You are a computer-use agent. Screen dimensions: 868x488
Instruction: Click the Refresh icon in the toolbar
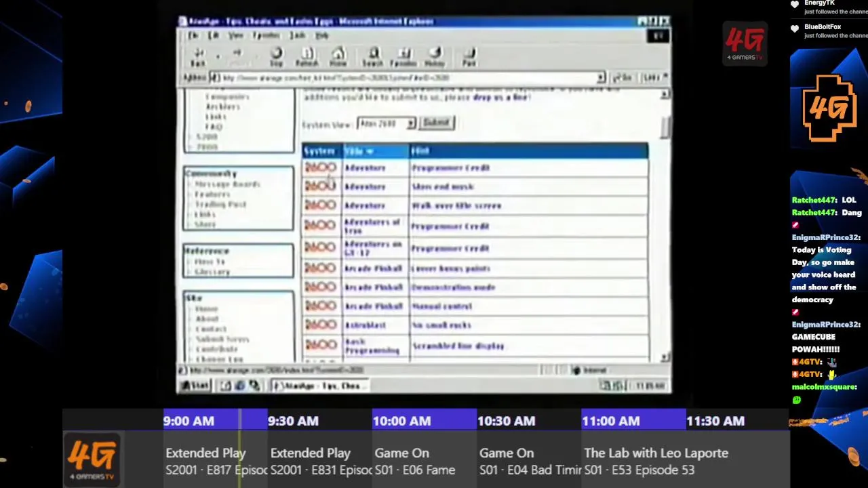(307, 53)
